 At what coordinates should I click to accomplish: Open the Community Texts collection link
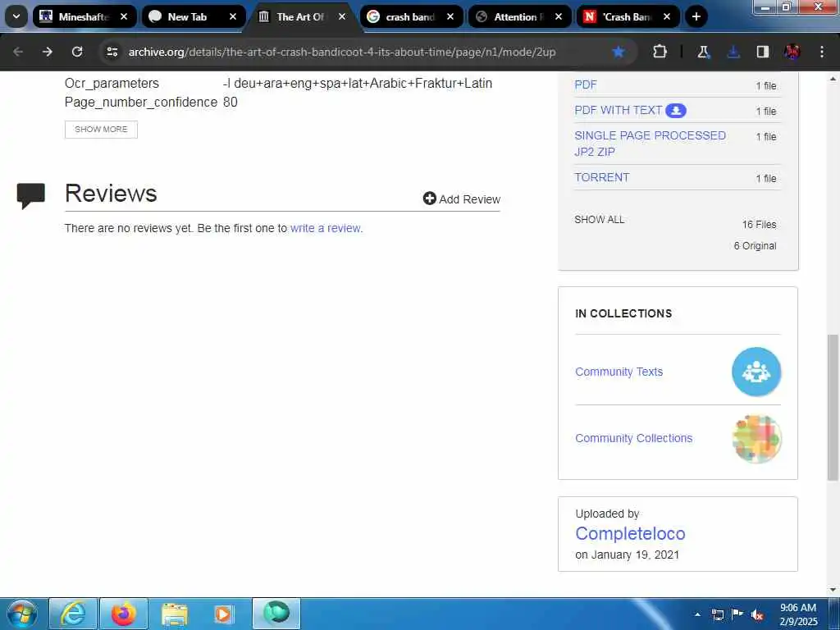tap(619, 372)
